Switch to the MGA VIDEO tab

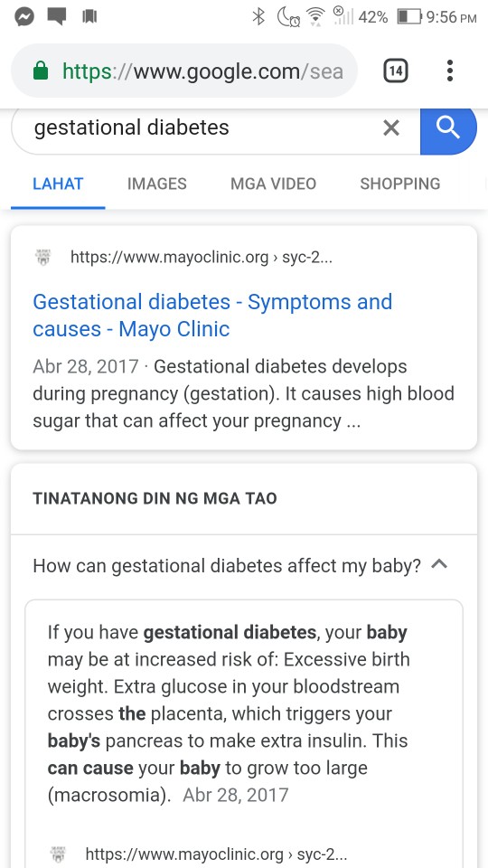[x=273, y=184]
